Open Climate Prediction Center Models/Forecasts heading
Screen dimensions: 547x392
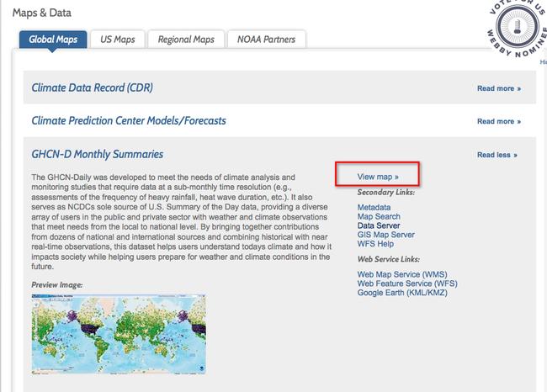128,121
